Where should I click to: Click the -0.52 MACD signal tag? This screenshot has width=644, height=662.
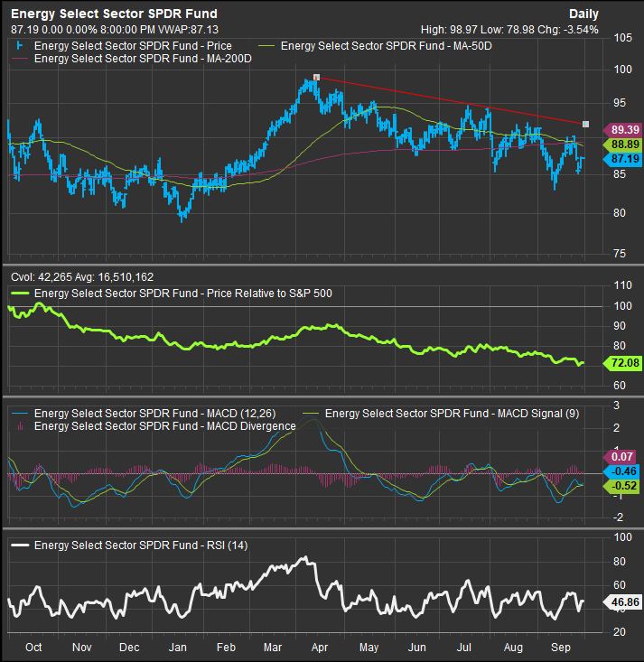[x=621, y=486]
